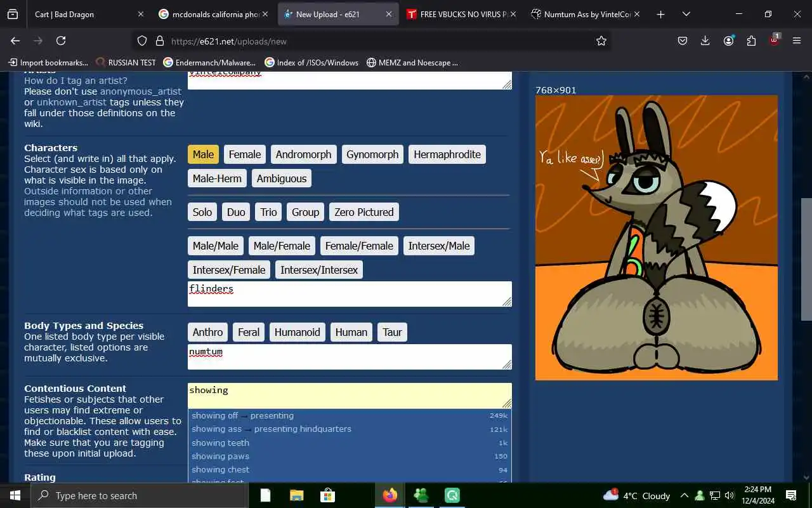Select the Trio tag button

click(x=268, y=212)
